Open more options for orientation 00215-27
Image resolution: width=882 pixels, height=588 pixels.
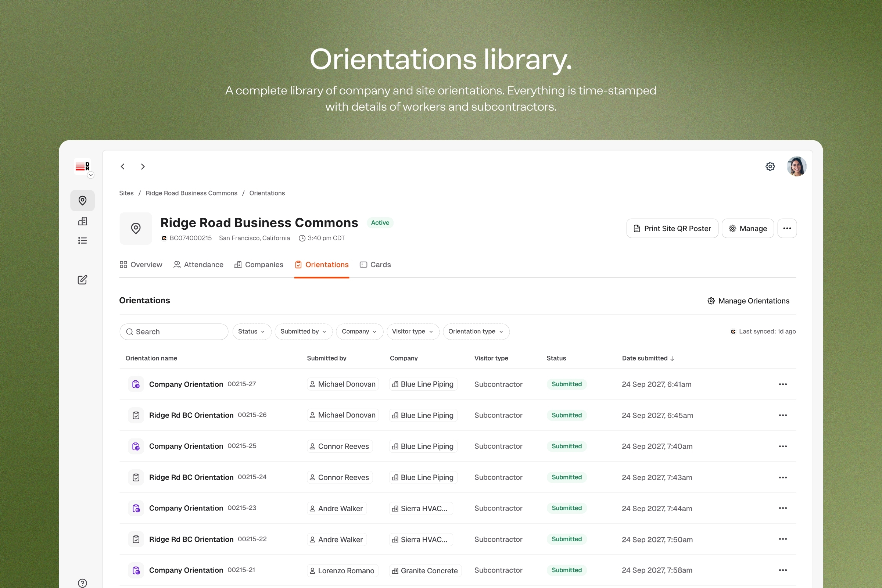(783, 384)
